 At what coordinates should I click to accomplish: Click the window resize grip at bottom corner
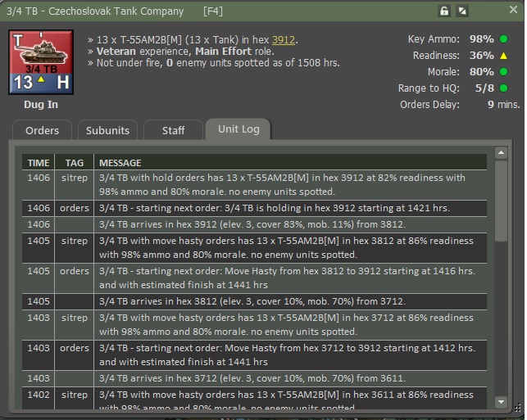click(518, 408)
